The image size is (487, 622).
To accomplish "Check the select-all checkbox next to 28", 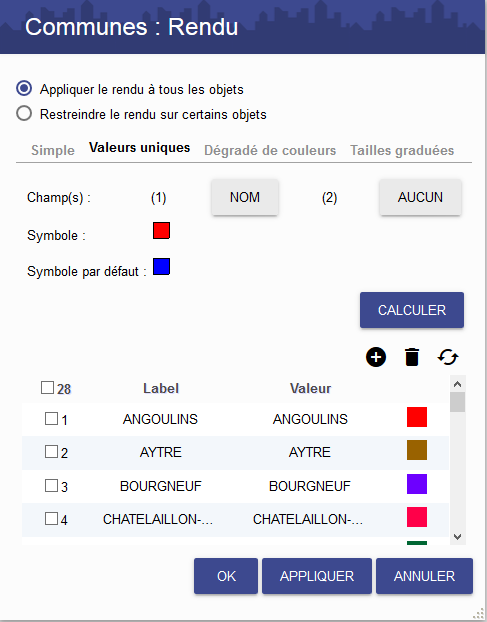I will (x=47, y=388).
